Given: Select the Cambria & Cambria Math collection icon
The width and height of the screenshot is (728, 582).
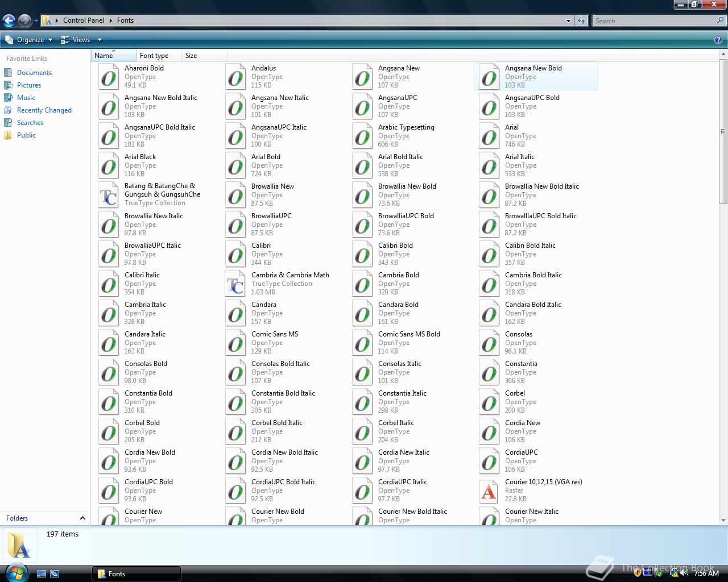Looking at the screenshot, I should (235, 284).
